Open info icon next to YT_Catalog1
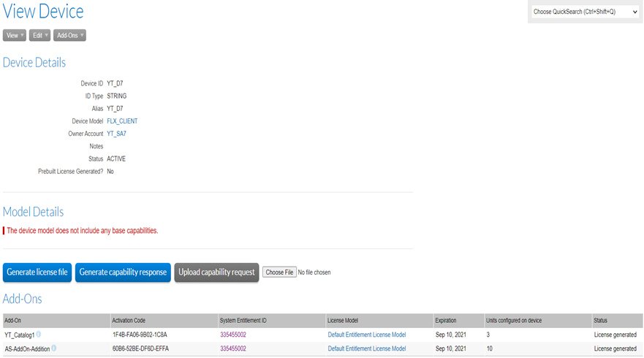 click(38, 334)
